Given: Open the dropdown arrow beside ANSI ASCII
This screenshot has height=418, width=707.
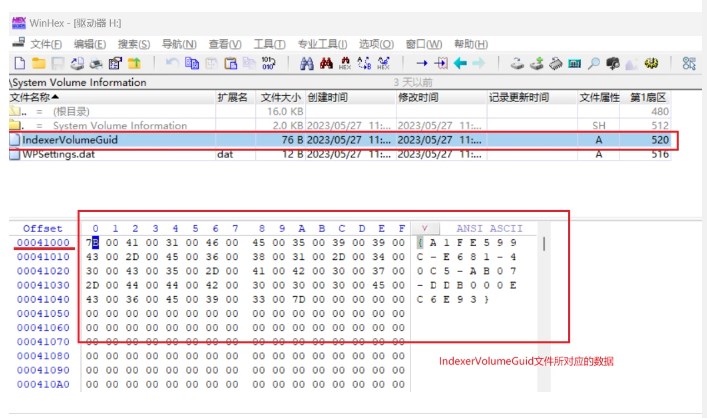Looking at the screenshot, I should coord(424,228).
